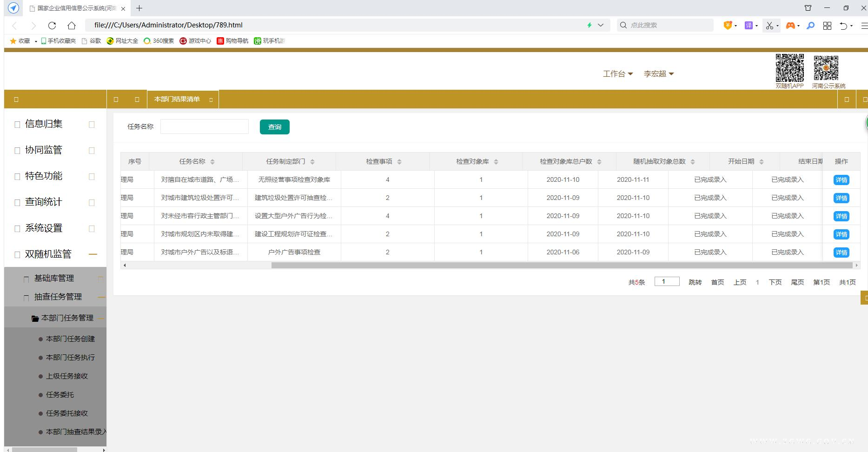Open the game controller extension icon

790,26
